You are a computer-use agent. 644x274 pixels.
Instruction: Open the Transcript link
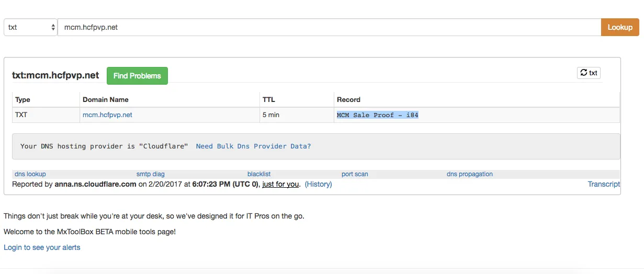[x=604, y=184]
